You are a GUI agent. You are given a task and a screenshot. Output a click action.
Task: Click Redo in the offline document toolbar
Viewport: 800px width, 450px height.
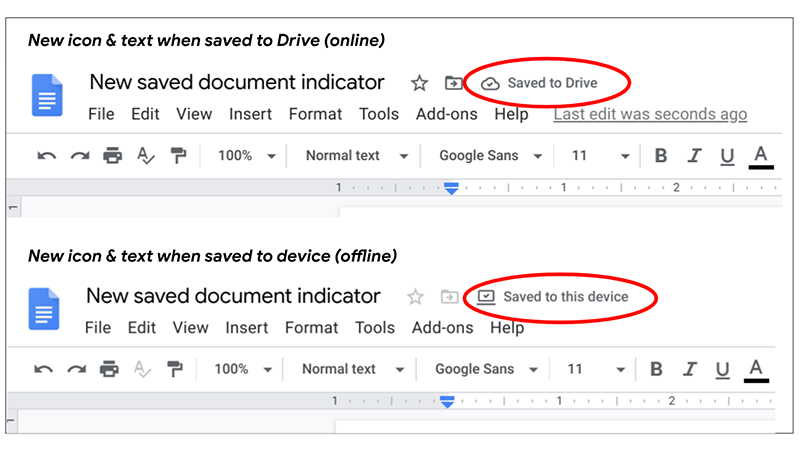pos(76,369)
